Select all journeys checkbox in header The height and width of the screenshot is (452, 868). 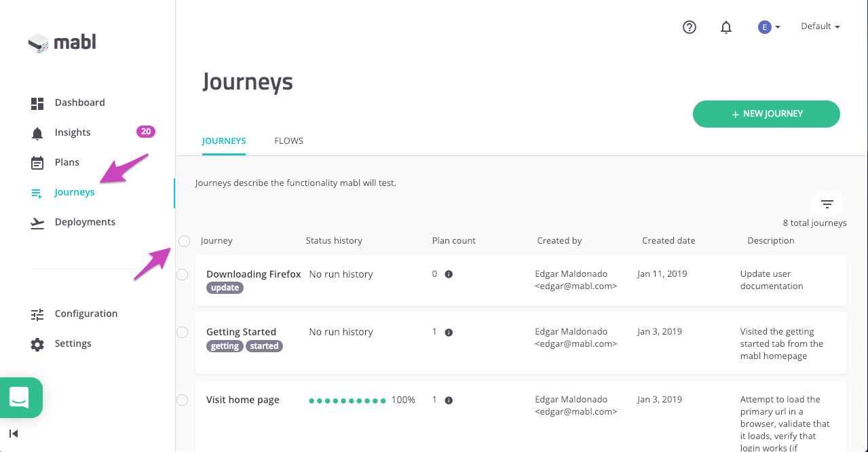tap(184, 241)
